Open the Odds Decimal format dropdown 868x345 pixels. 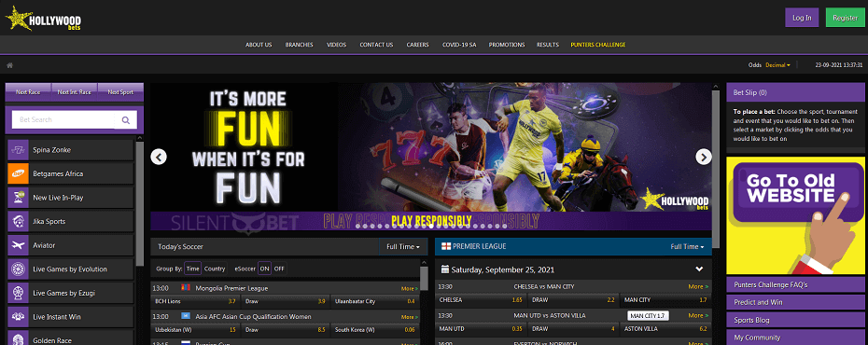[777, 65]
